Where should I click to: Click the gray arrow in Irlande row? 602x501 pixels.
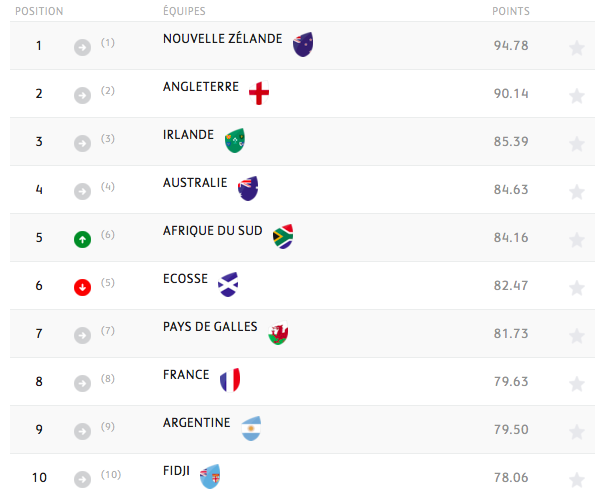(83, 144)
